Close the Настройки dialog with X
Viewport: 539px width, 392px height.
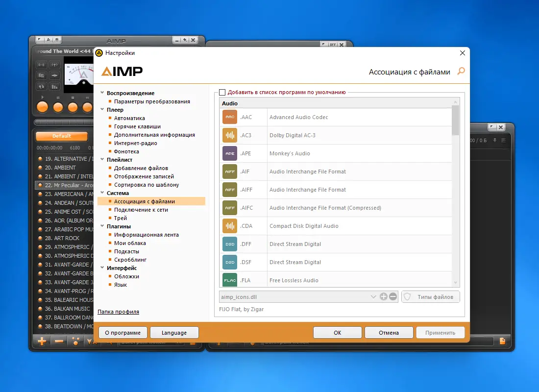point(463,53)
